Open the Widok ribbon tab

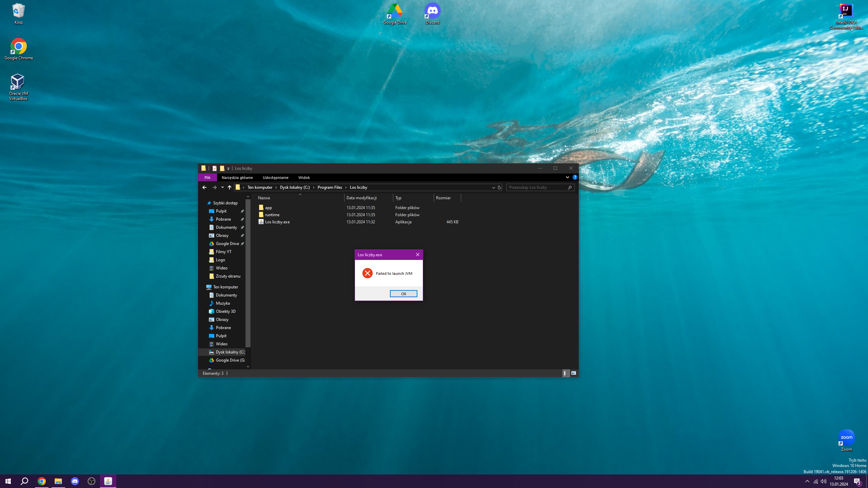[x=304, y=177]
